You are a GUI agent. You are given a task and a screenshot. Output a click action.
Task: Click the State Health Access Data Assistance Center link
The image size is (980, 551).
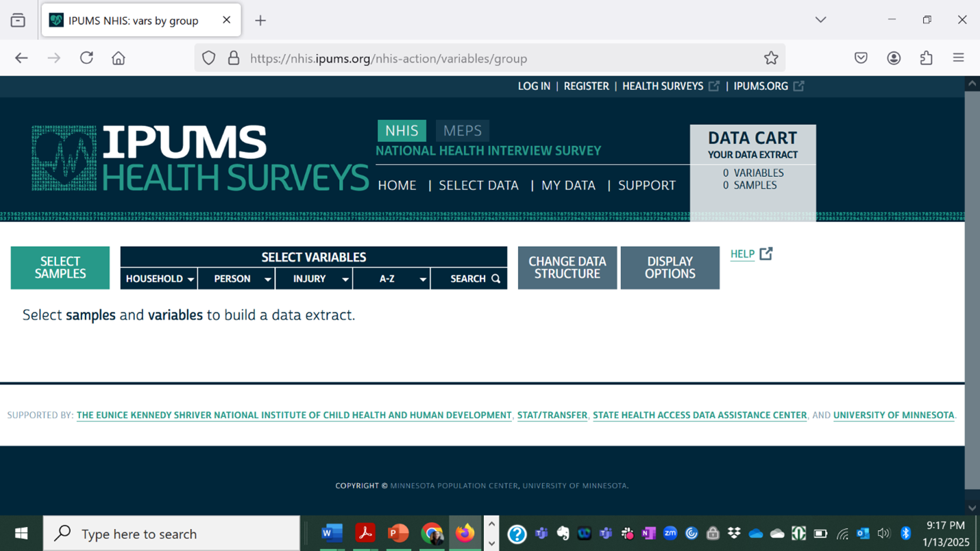point(700,415)
